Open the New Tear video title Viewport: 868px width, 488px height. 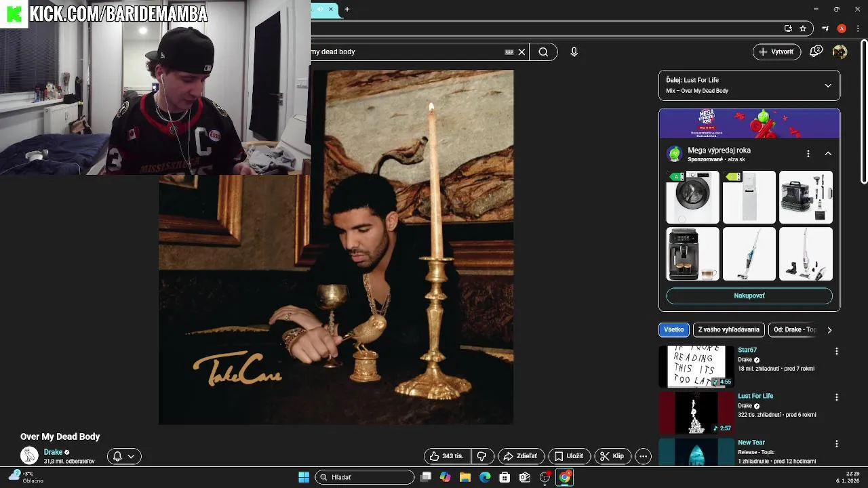[751, 443]
